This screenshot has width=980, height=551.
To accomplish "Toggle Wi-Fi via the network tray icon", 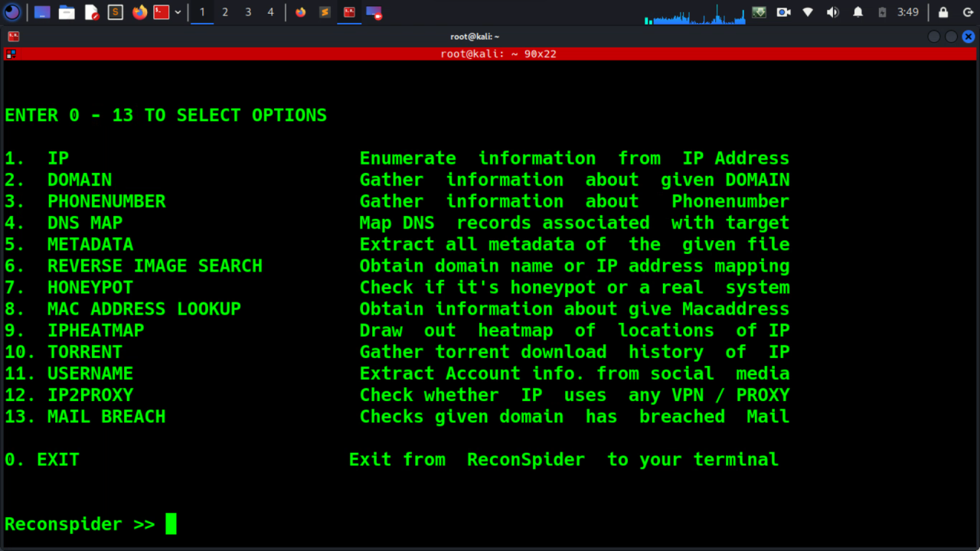I will click(808, 11).
